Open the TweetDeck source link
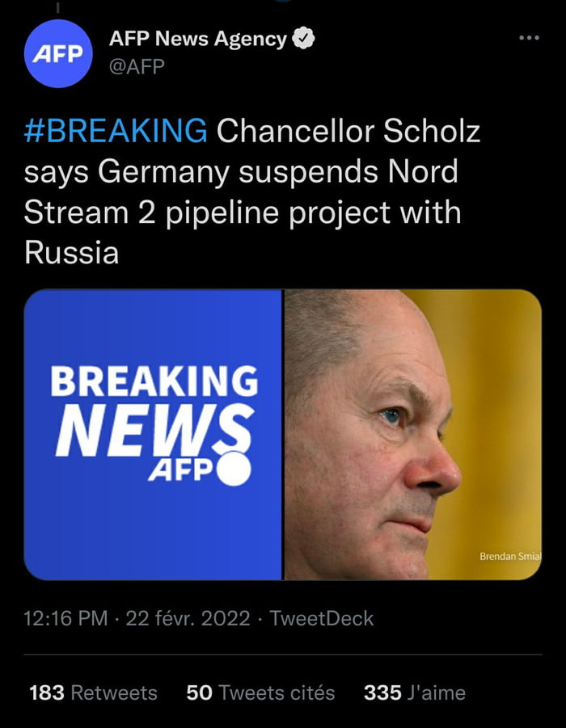Image resolution: width=566 pixels, height=728 pixels. click(x=321, y=619)
